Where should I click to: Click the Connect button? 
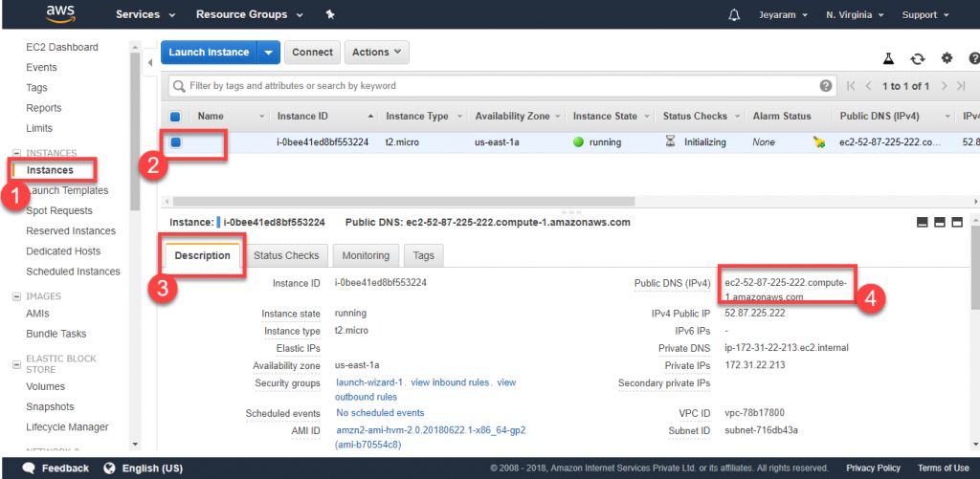(x=313, y=53)
